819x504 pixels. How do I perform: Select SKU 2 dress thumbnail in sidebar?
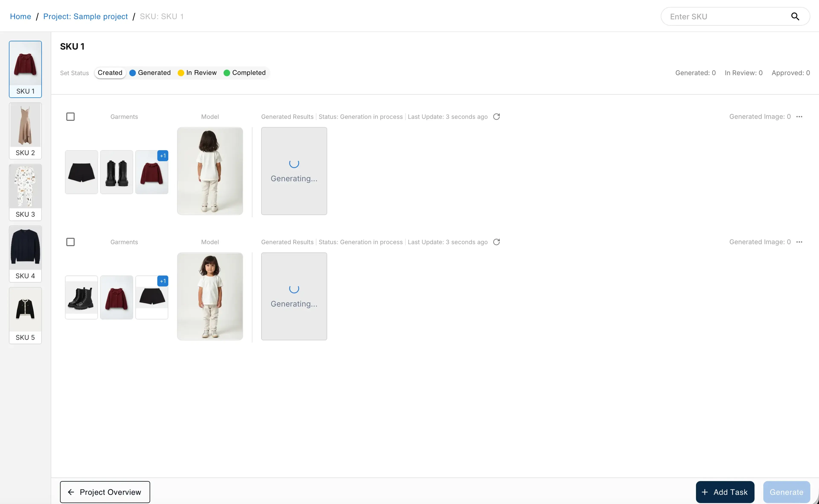tap(25, 130)
